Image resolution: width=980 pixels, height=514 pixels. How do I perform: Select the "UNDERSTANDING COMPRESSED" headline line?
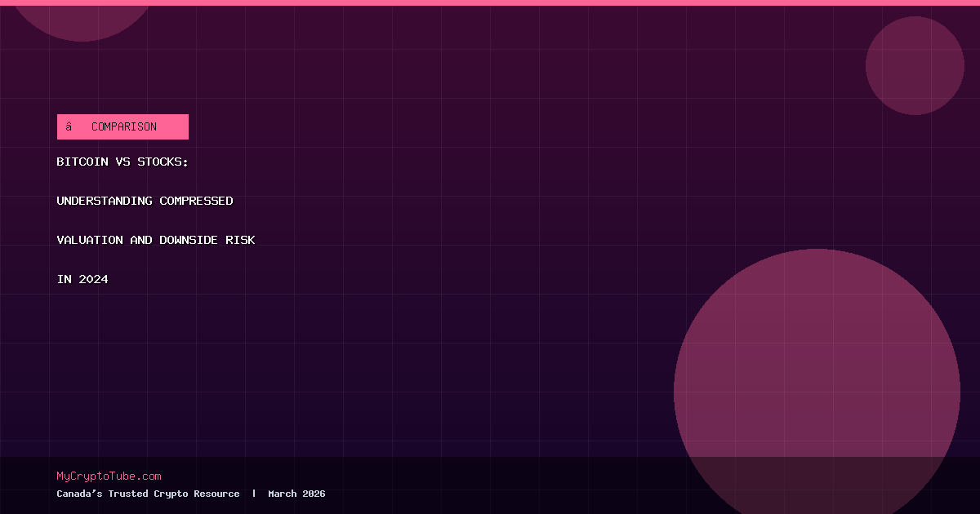pyautogui.click(x=145, y=201)
